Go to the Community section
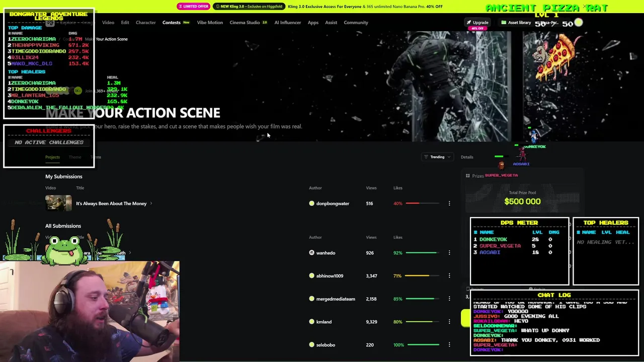 tap(356, 23)
